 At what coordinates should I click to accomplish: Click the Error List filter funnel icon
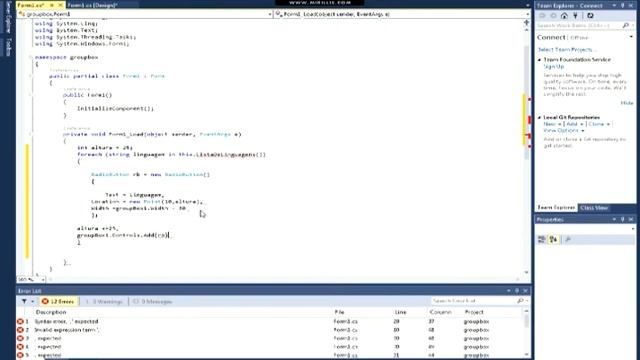[24, 301]
